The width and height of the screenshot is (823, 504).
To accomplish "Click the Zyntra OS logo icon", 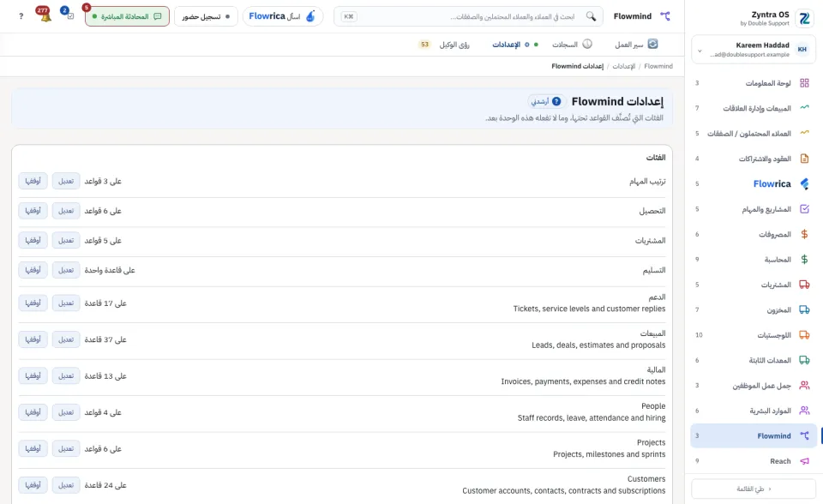I will coord(804,18).
